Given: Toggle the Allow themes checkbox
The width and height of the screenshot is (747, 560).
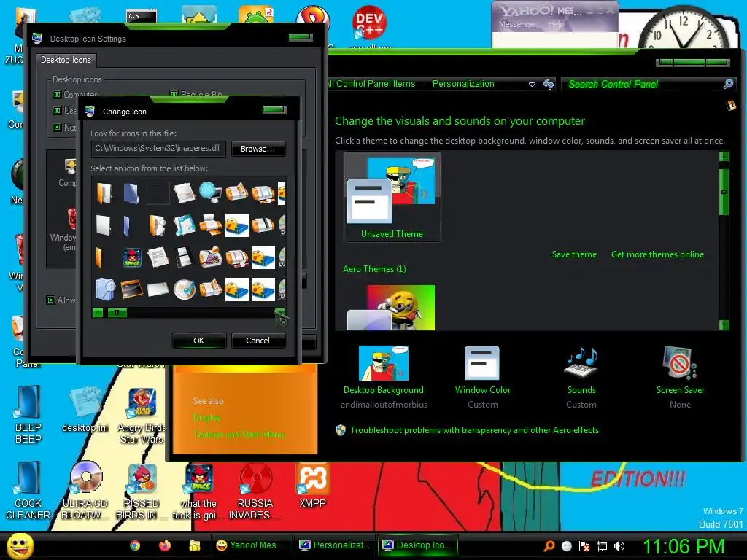Looking at the screenshot, I should tap(50, 300).
